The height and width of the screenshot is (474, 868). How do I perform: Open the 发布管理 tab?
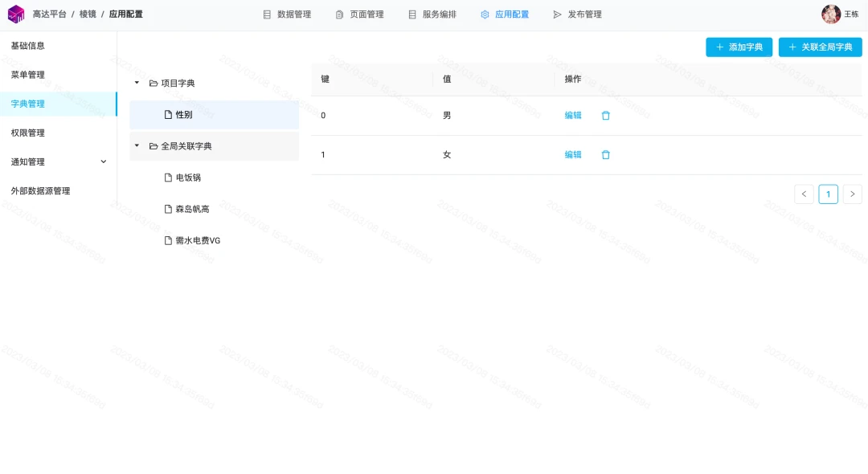point(577,14)
